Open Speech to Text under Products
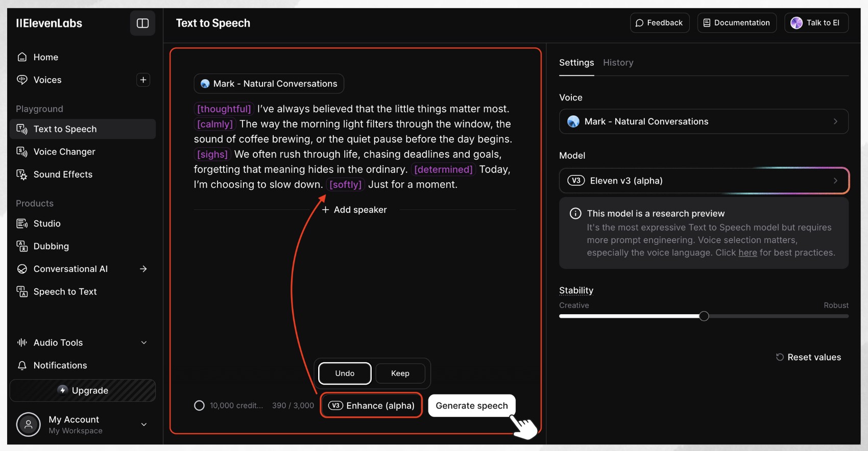868x451 pixels. point(83,292)
